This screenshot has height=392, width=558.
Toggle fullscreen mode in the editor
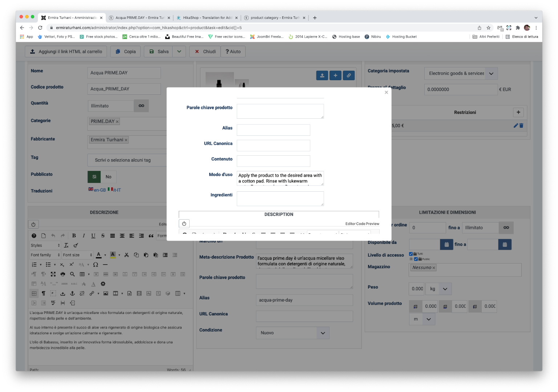[x=53, y=274]
